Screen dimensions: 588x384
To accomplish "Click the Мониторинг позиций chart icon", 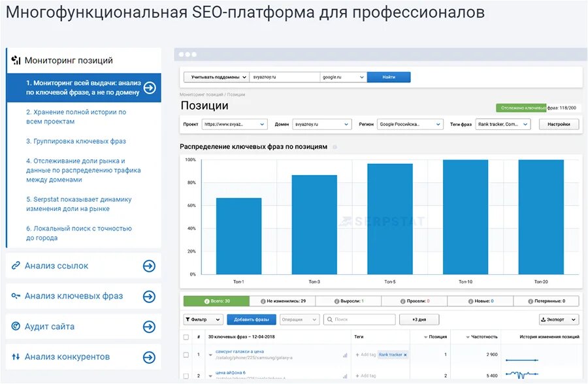I will tap(16, 61).
